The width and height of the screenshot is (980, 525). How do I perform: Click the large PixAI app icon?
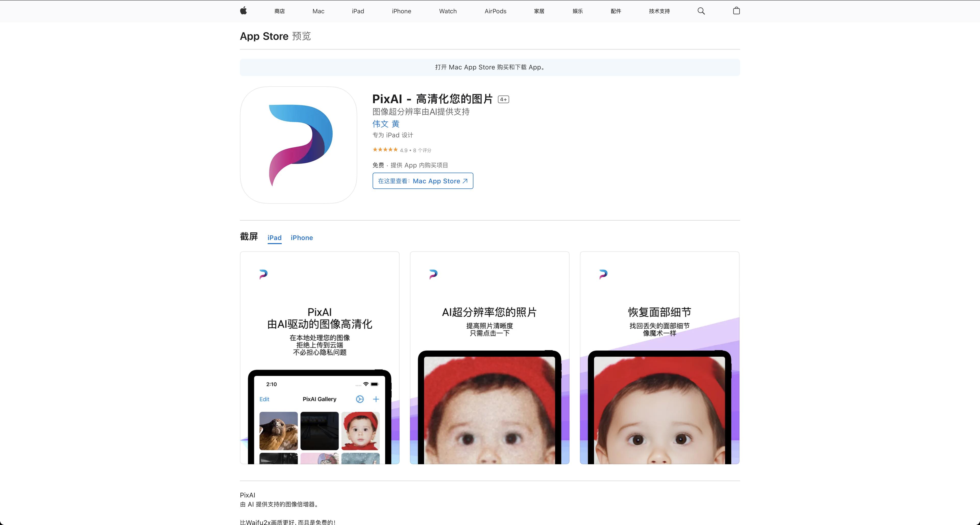[299, 145]
